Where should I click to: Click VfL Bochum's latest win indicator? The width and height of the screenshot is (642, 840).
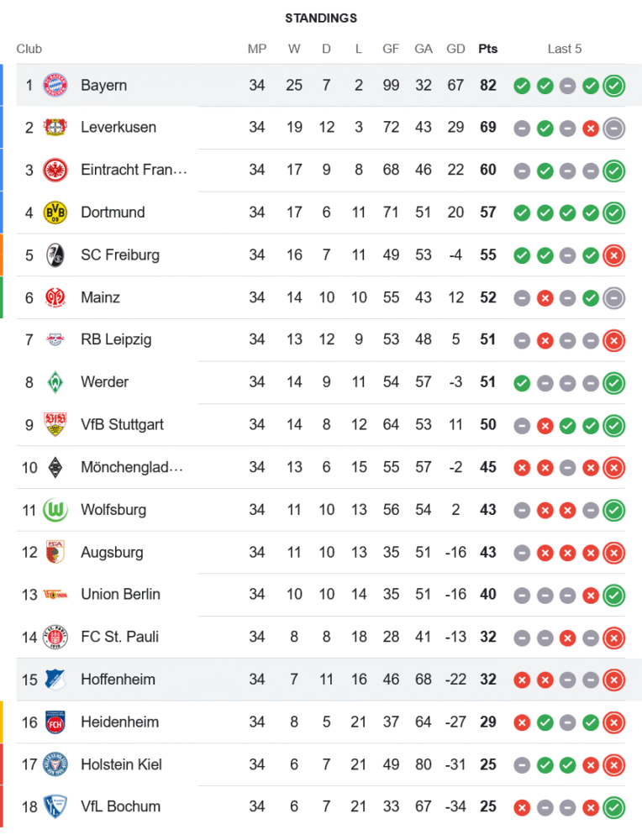pos(614,807)
